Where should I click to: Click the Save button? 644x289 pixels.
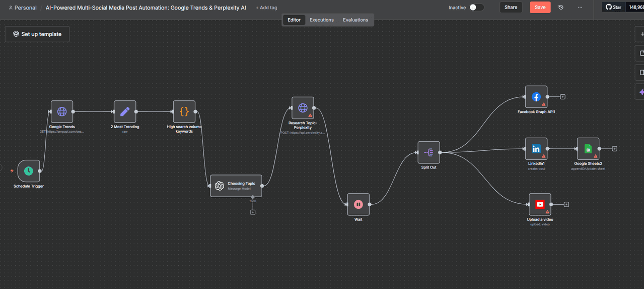point(540,8)
